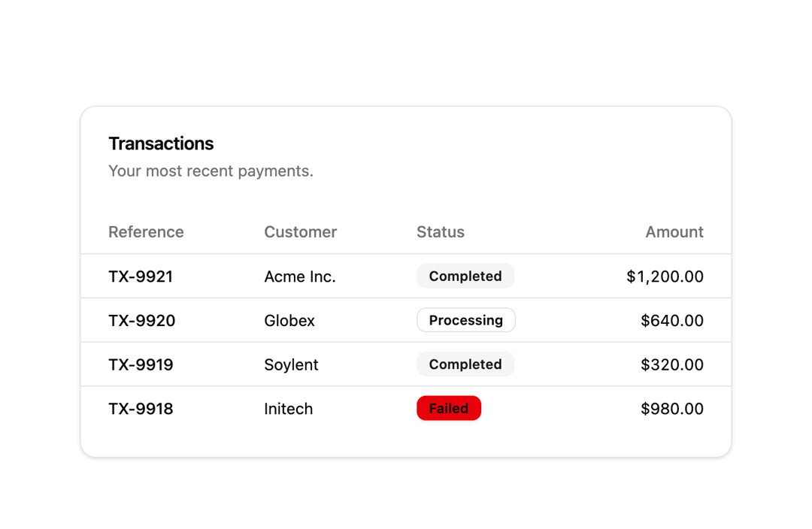The width and height of the screenshot is (812, 529).
Task: Click the Completed badge for TX-9921
Action: point(465,276)
